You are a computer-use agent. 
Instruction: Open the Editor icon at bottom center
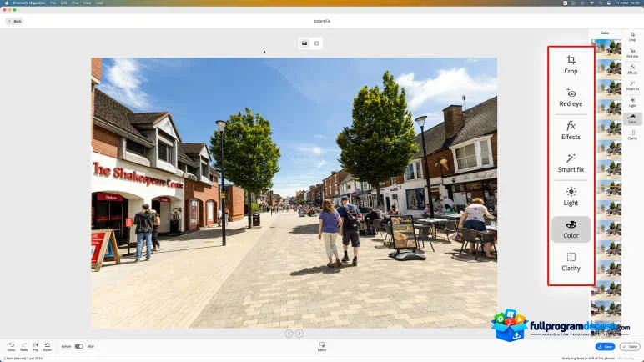coord(322,346)
